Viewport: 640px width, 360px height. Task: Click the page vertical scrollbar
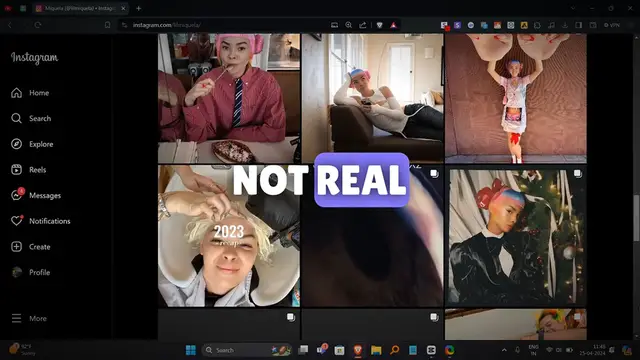click(636, 218)
